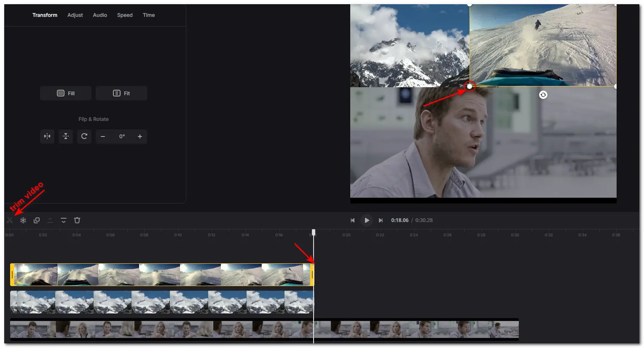Screen dimensions: 644x348
Task: Click the scissors split icon
Action: tap(10, 220)
